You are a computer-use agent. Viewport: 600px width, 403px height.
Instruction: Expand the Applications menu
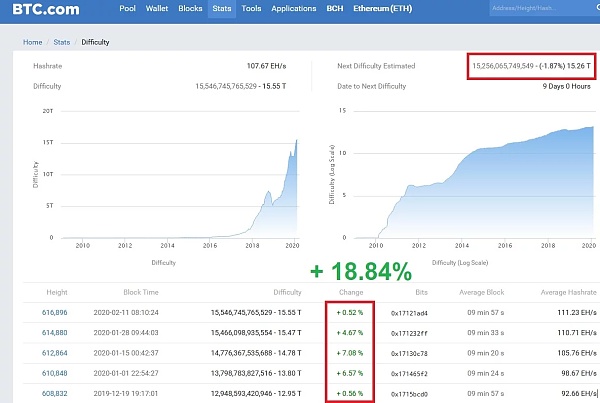(293, 8)
